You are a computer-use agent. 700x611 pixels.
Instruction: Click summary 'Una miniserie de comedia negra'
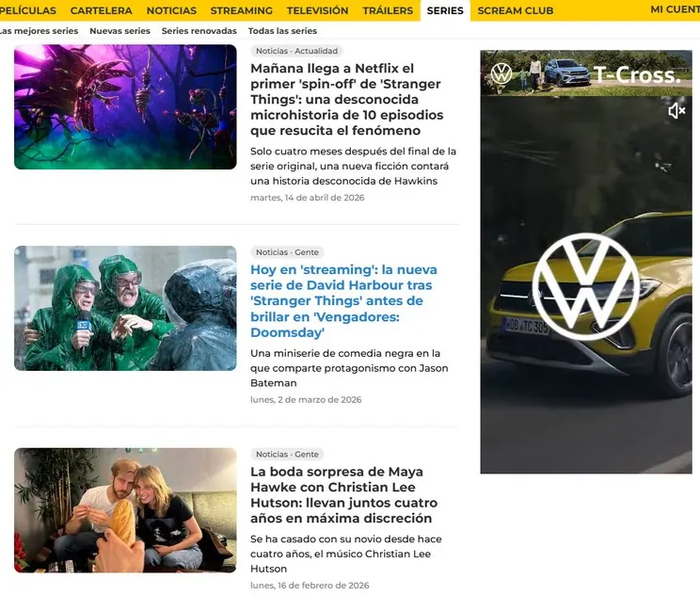[349, 368]
